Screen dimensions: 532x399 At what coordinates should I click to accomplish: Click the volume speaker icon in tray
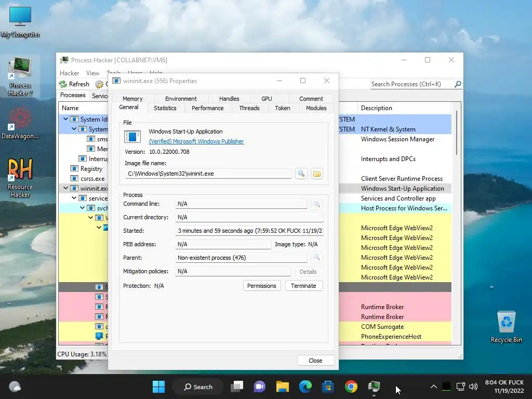(x=473, y=387)
